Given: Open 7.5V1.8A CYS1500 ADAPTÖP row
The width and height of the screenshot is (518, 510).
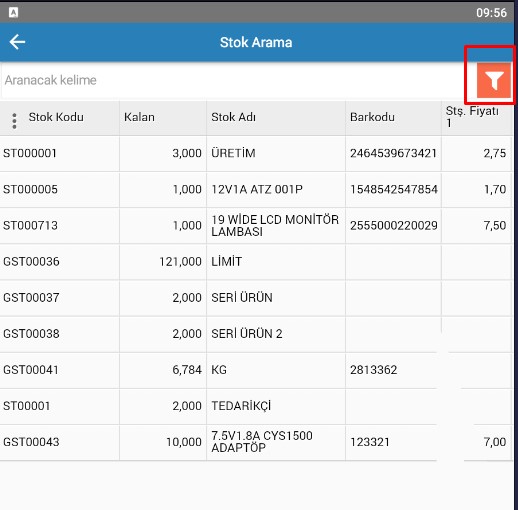Looking at the screenshot, I should coord(256,442).
